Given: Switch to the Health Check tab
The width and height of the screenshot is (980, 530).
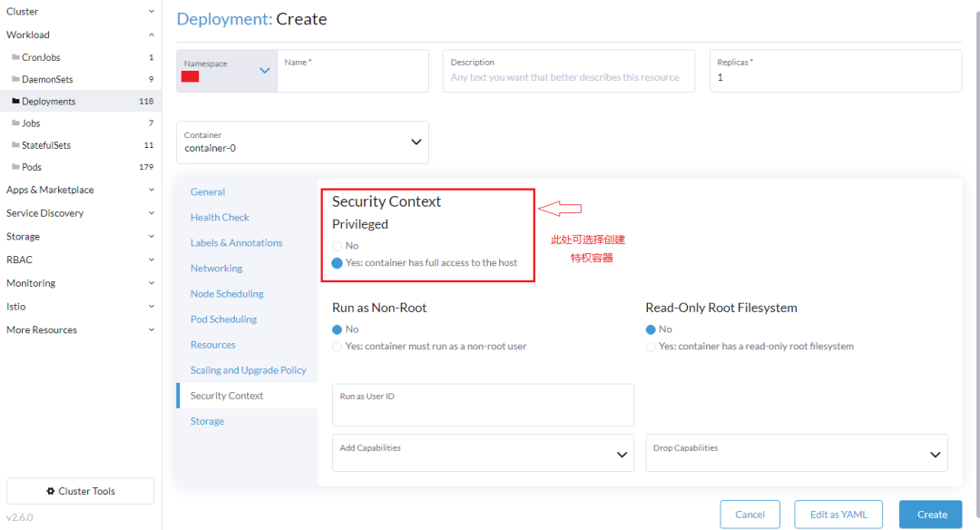Looking at the screenshot, I should point(220,218).
